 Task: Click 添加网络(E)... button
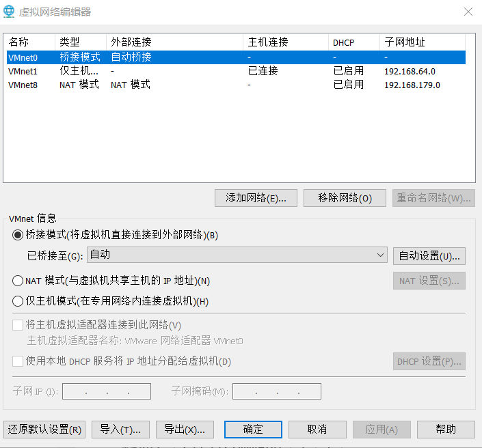[x=256, y=198]
